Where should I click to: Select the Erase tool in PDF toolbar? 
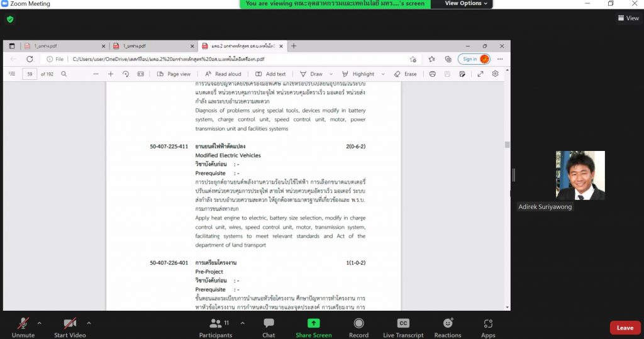point(406,74)
